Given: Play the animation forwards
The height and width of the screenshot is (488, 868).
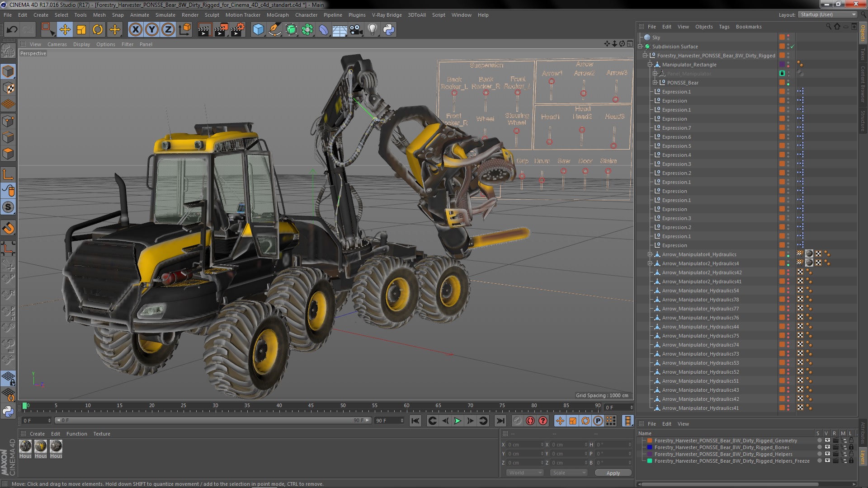Looking at the screenshot, I should pos(458,421).
